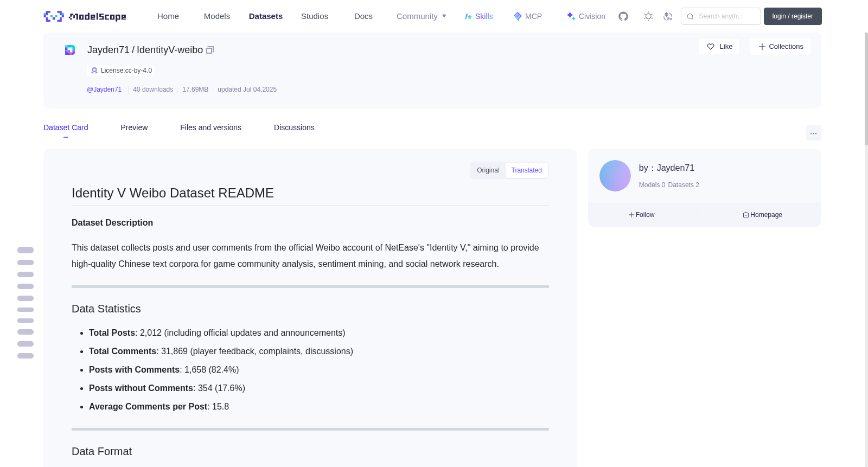The width and height of the screenshot is (868, 467).
Task: Expand the Community dropdown
Action: (x=422, y=16)
